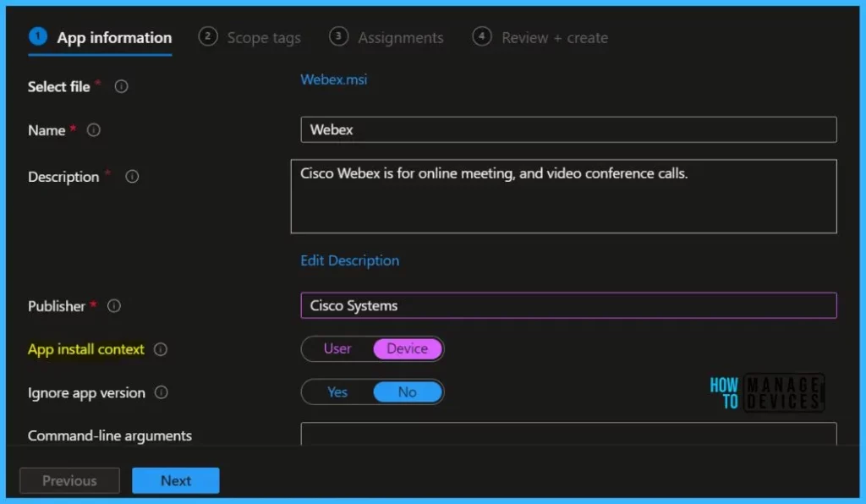Image resolution: width=866 pixels, height=504 pixels.
Task: Click the Previous button
Action: pyautogui.click(x=69, y=481)
